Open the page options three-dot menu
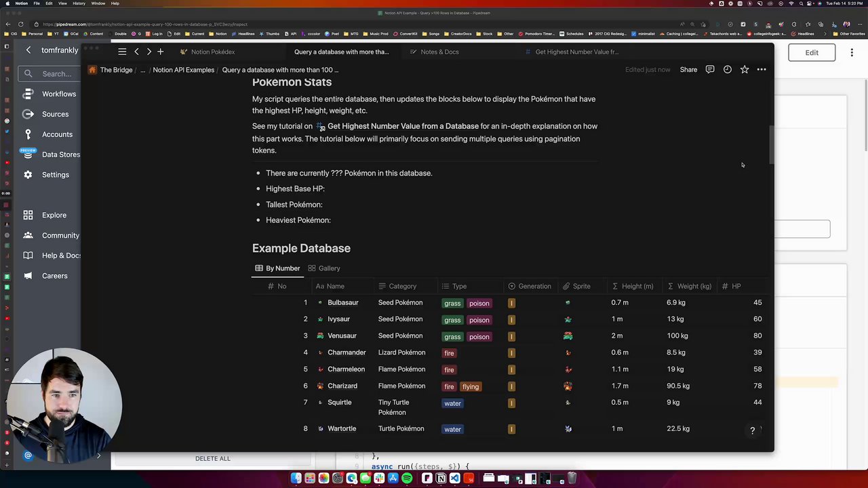This screenshot has height=488, width=868. pyautogui.click(x=762, y=69)
